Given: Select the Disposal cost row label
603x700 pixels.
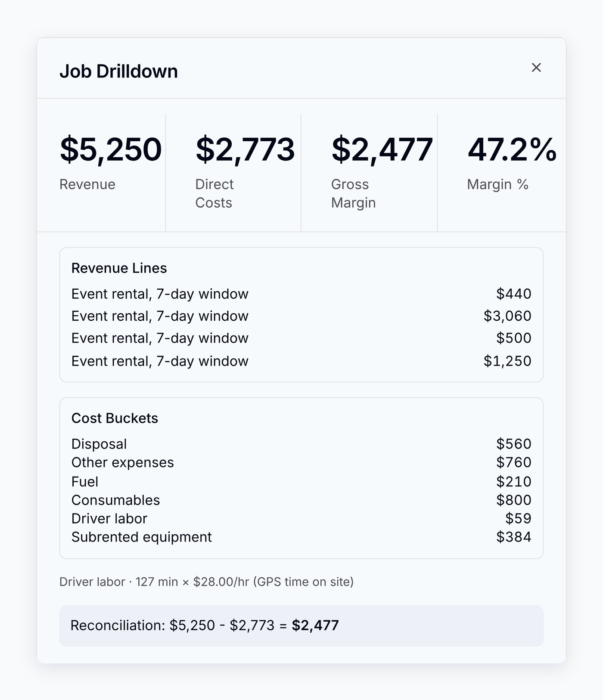Looking at the screenshot, I should [99, 444].
